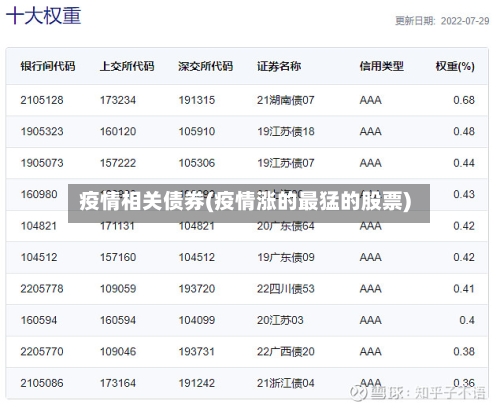This screenshot has height=408, width=500.
Task: Click AAA rating in 19江苏债18 row
Action: click(x=370, y=131)
